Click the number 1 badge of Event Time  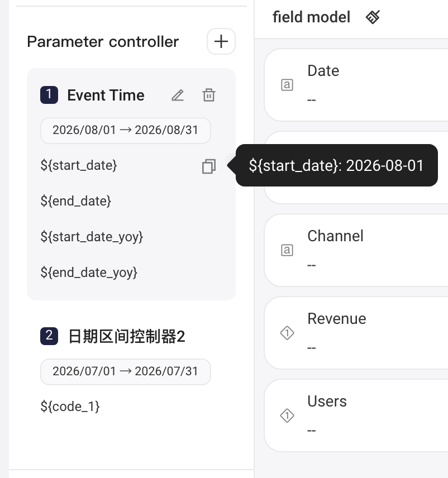pos(49,95)
